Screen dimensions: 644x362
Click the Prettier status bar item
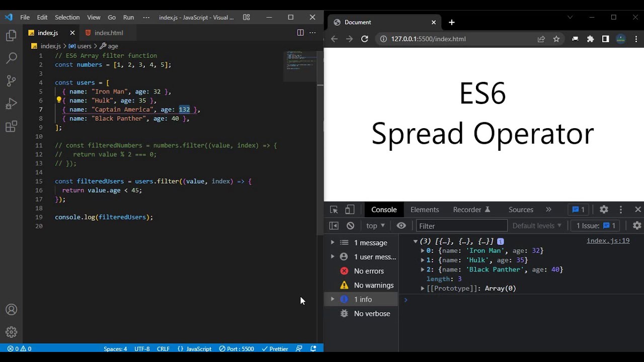(275, 348)
